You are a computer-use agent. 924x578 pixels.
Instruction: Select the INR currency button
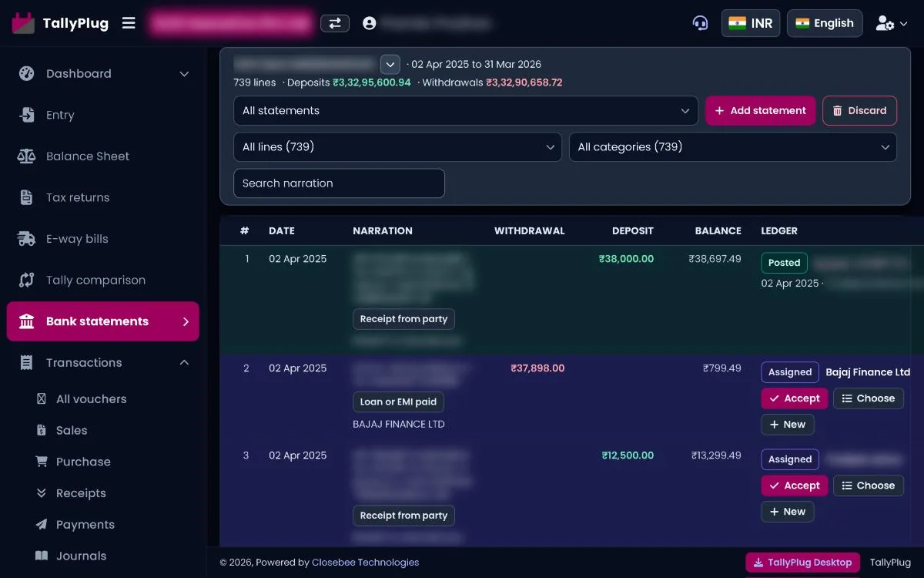[751, 23]
